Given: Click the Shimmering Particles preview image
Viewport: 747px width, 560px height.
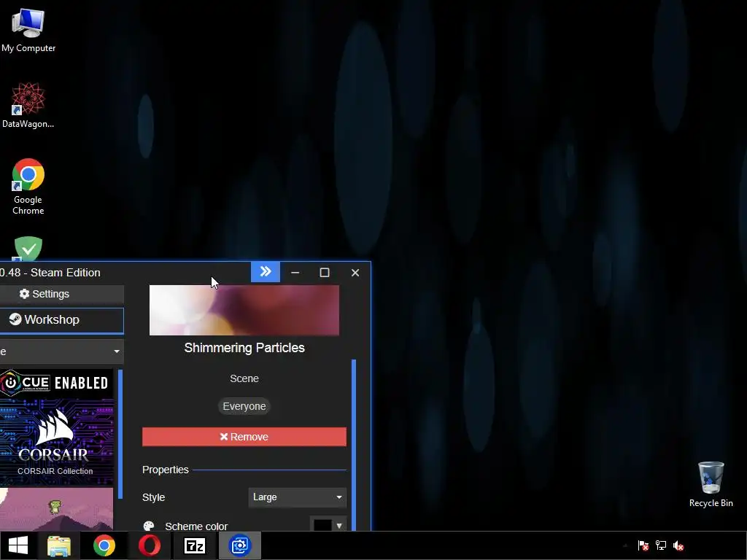Looking at the screenshot, I should [244, 310].
